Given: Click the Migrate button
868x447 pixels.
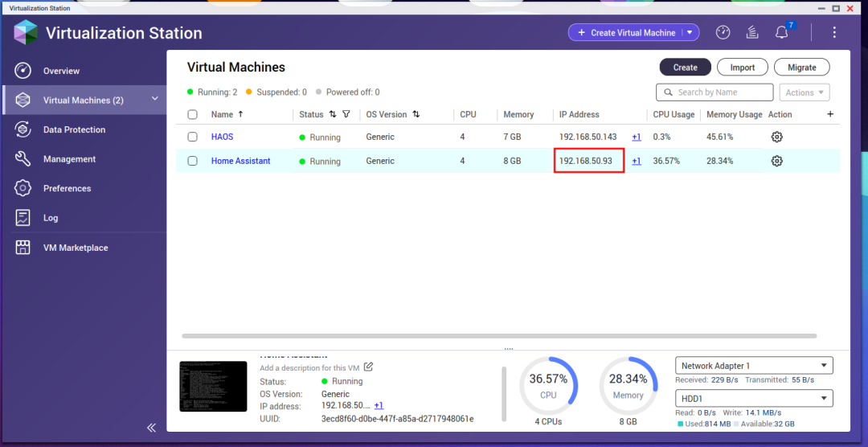Looking at the screenshot, I should (x=801, y=67).
